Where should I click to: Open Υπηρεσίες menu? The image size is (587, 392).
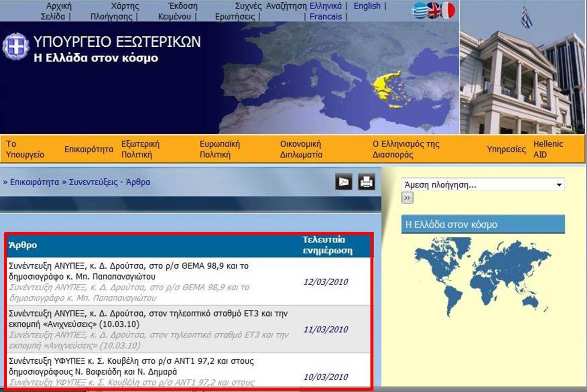tap(506, 149)
